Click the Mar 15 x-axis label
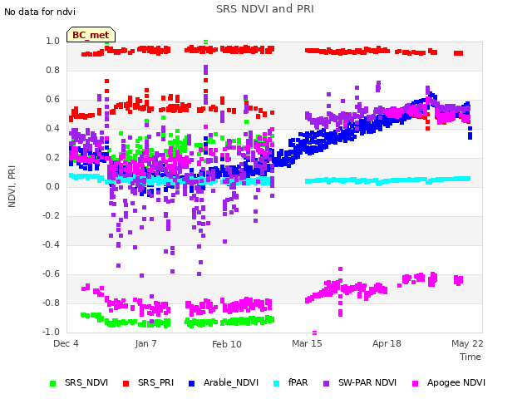The image size is (532, 399). [307, 343]
